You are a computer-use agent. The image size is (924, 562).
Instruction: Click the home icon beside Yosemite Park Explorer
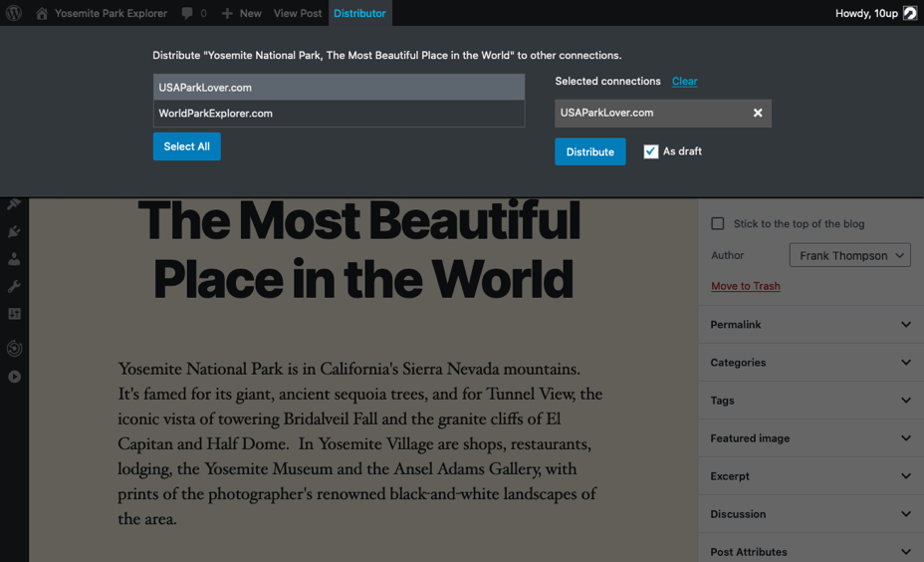pos(41,13)
